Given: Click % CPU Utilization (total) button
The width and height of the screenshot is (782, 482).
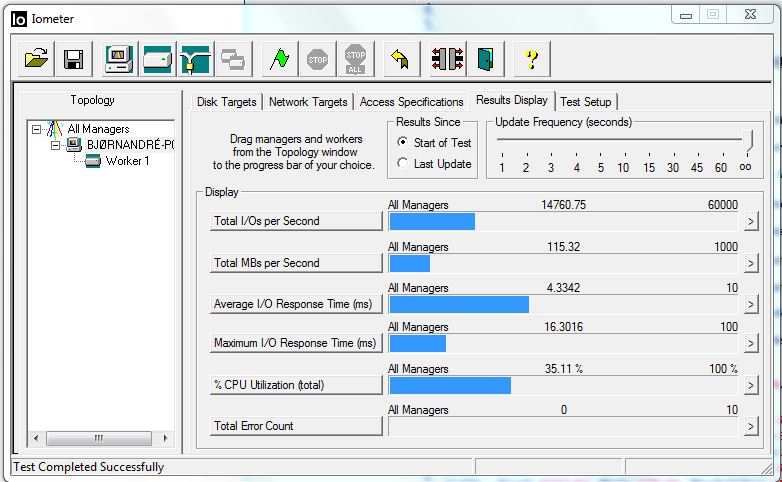Looking at the screenshot, I should pyautogui.click(x=296, y=385).
